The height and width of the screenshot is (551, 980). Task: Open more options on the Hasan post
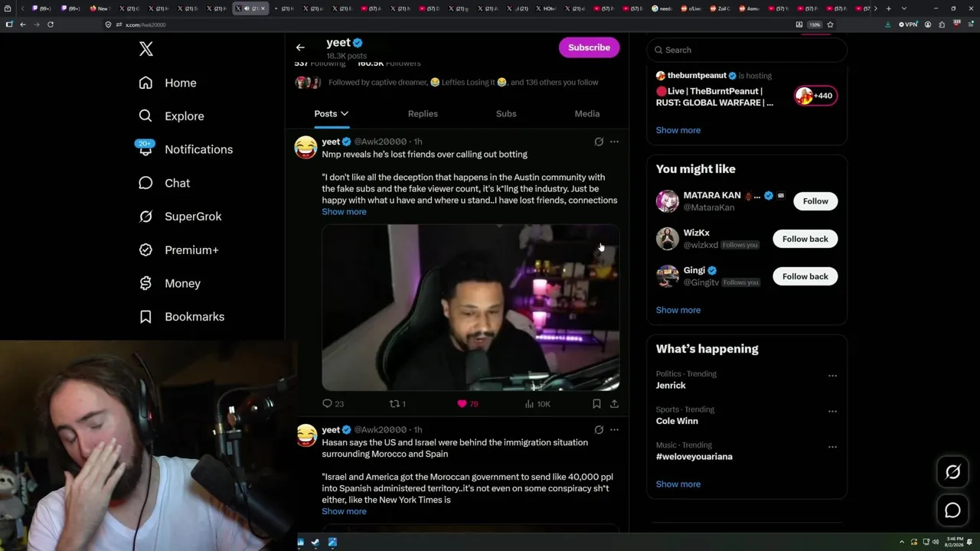614,430
